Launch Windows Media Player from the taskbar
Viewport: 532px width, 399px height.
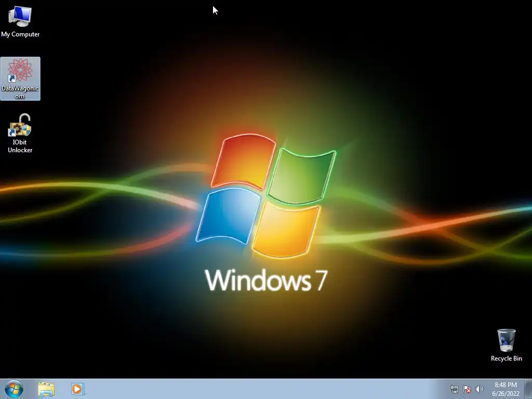(x=78, y=389)
